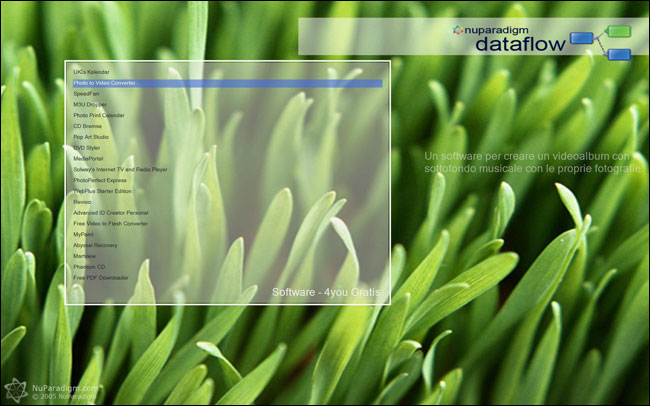Viewport: 650px width, 406px height.
Task: Choose CD Bremse from the list
Action: [x=87, y=126]
